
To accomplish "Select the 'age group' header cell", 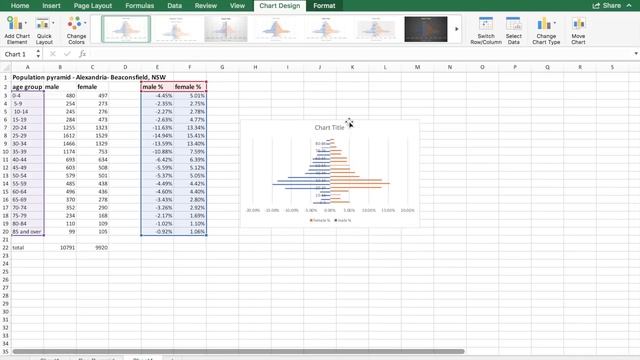I will point(27,87).
